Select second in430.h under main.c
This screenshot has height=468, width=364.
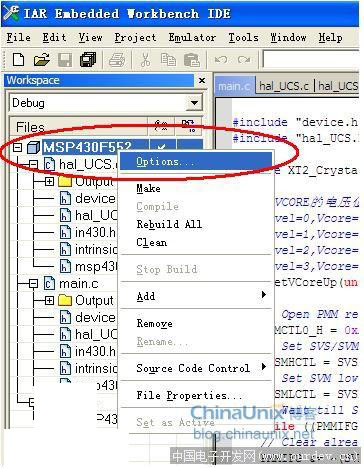pyautogui.click(x=95, y=351)
